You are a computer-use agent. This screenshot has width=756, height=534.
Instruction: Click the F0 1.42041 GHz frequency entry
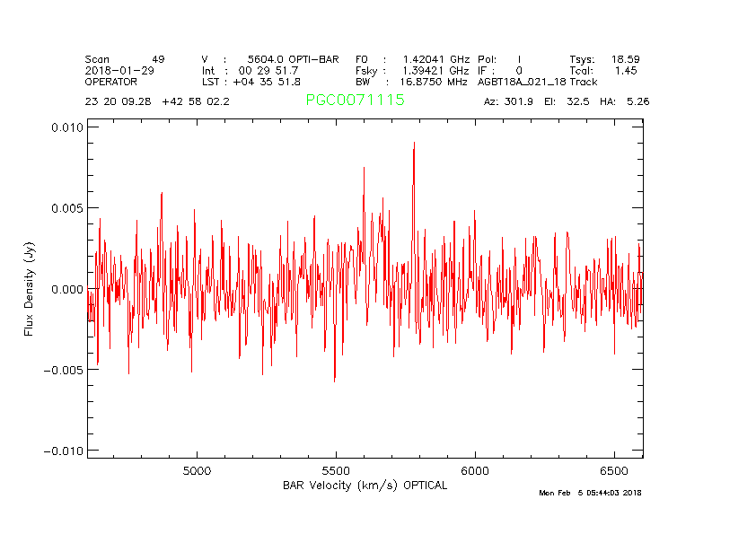tap(413, 59)
